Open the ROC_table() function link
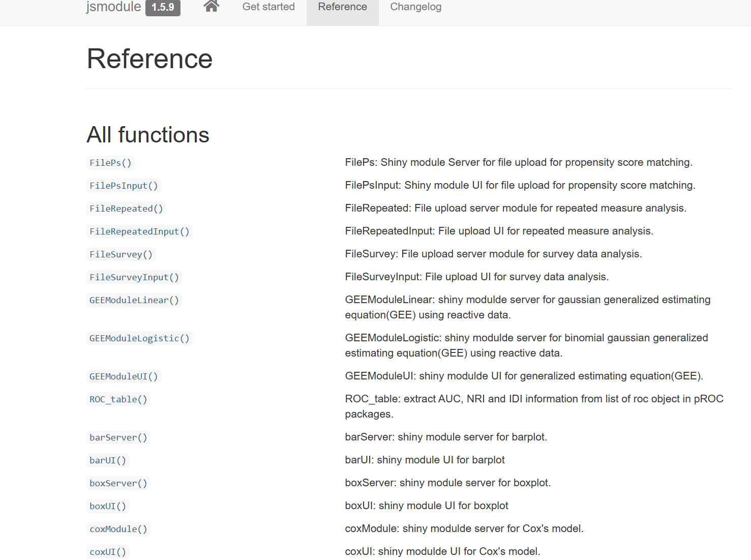This screenshot has height=560, width=751. (118, 399)
